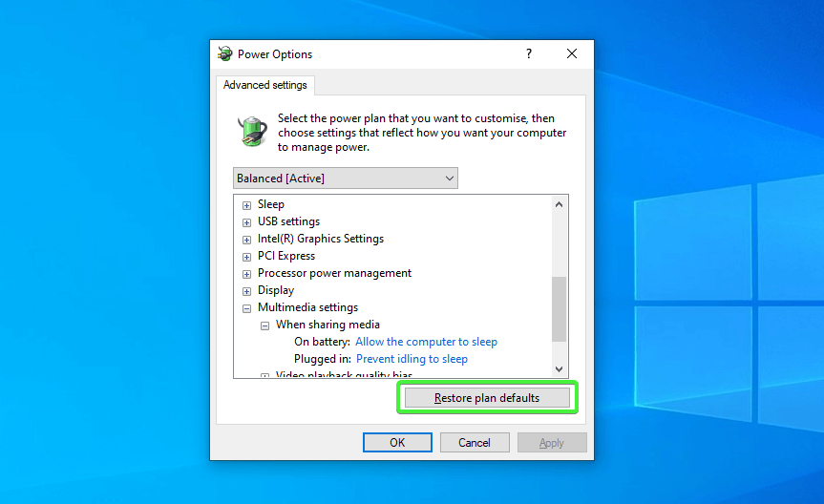Viewport: 824px width, 504px height.
Task: Change On battery: Allow the computer to sleep
Action: tap(426, 342)
